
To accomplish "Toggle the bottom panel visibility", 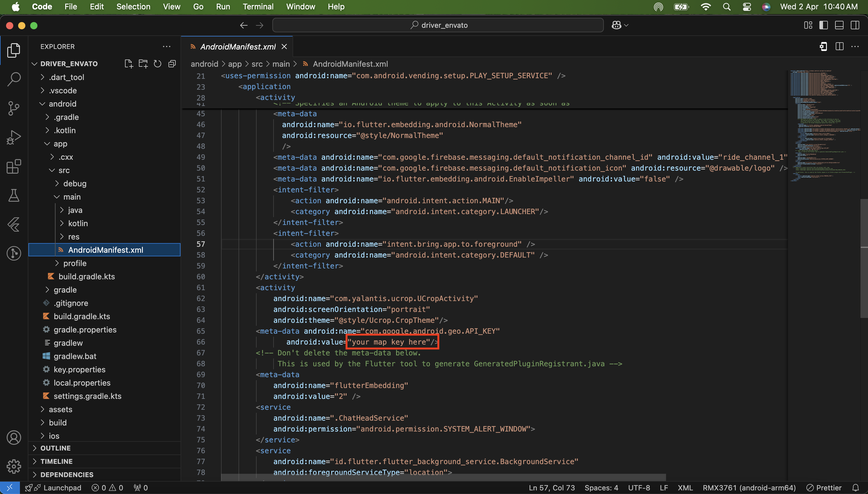I will 839,25.
